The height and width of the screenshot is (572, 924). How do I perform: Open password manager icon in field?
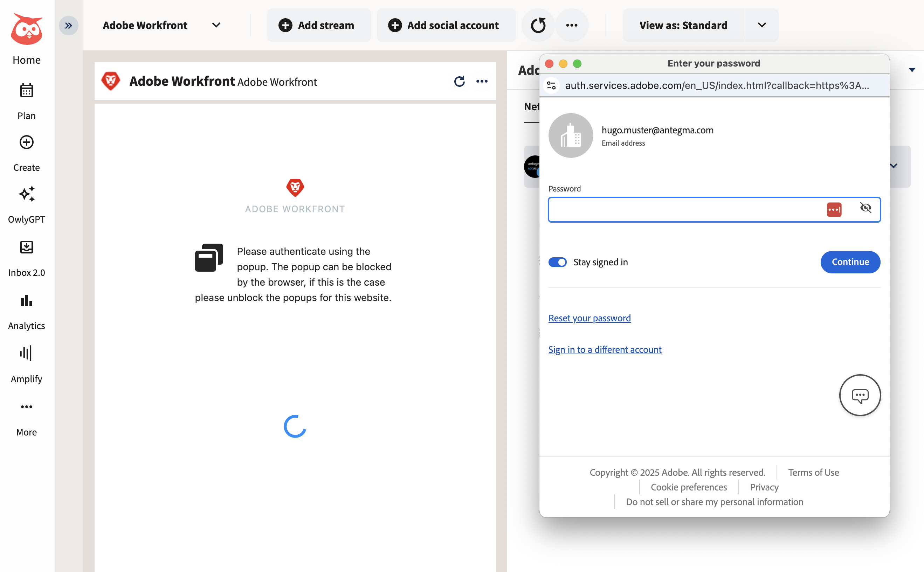pyautogui.click(x=834, y=209)
